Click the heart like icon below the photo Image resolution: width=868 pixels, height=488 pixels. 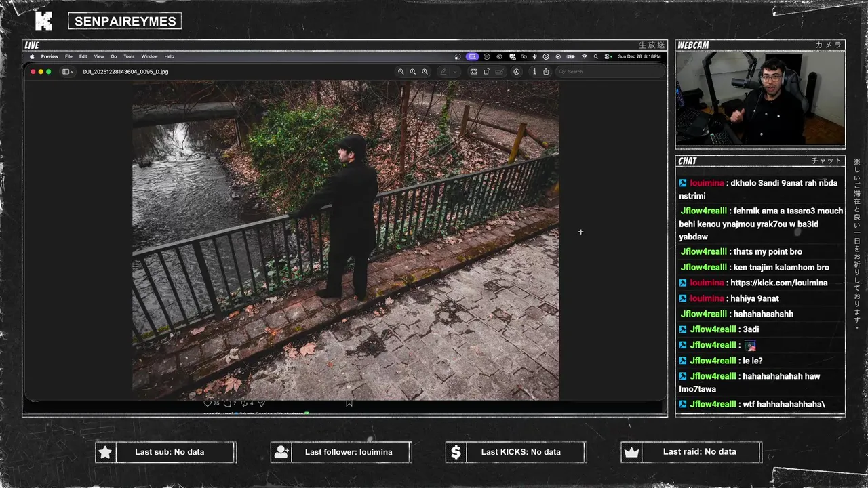click(x=208, y=403)
